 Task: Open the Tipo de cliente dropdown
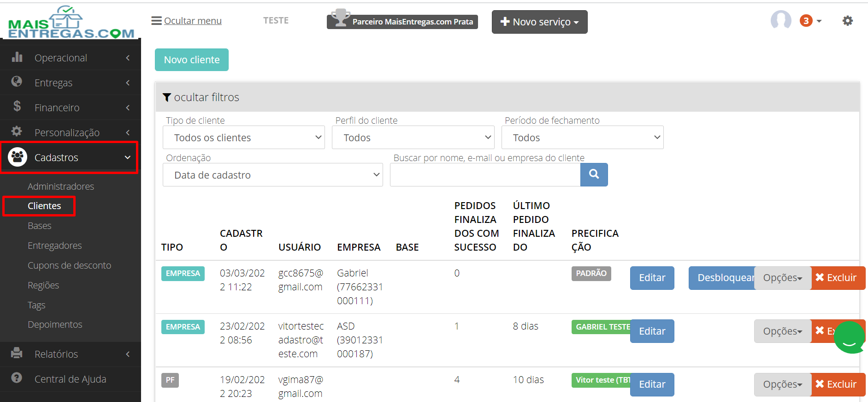pyautogui.click(x=244, y=138)
